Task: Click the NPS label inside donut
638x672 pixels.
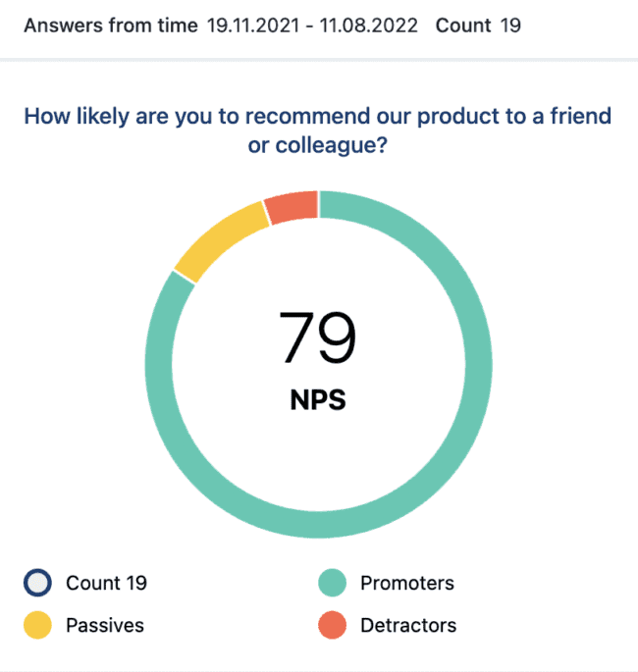Action: (318, 400)
